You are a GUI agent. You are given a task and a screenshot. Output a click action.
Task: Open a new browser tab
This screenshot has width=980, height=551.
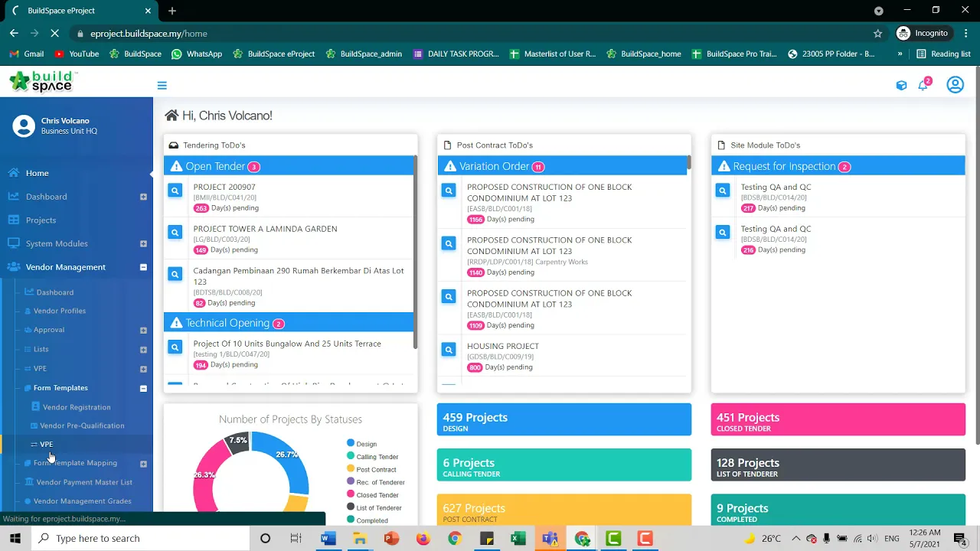(172, 11)
